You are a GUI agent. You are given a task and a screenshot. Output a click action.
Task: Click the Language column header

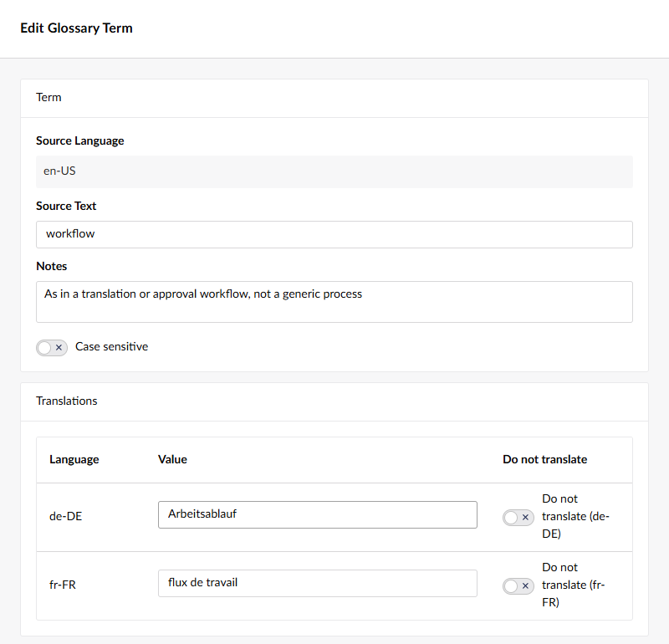[74, 459]
